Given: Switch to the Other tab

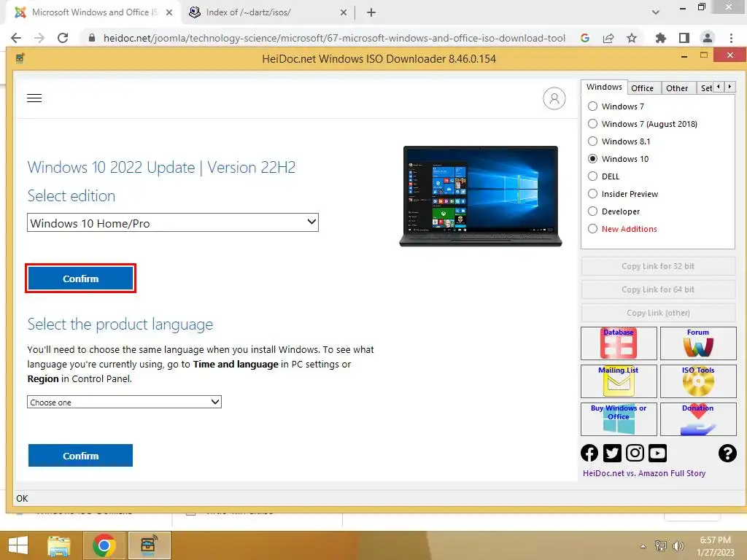Looking at the screenshot, I should pyautogui.click(x=677, y=88).
